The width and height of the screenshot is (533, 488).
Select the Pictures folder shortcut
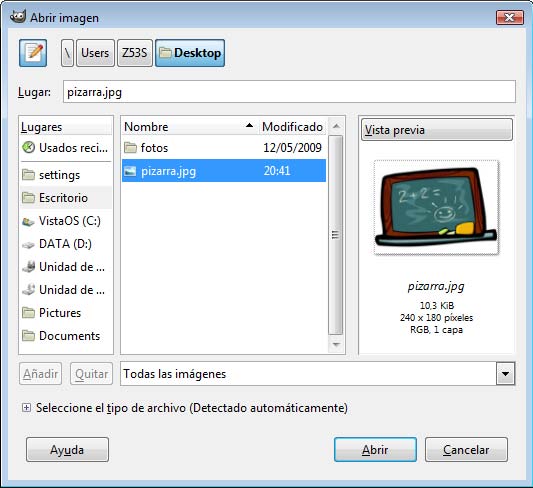(66, 313)
